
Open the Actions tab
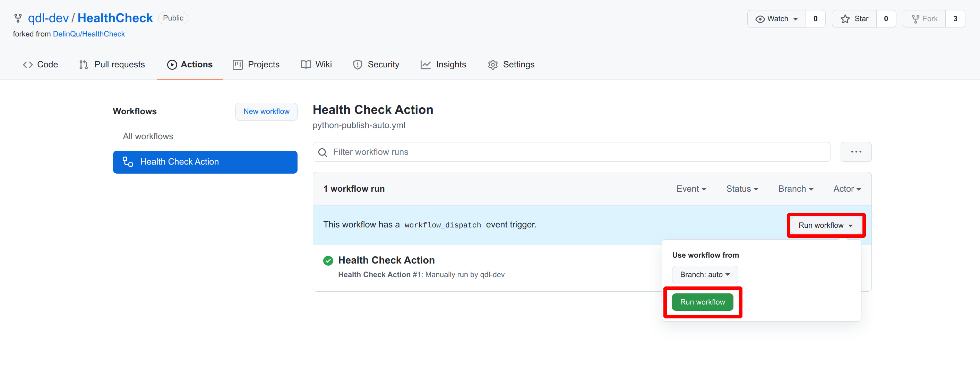189,65
